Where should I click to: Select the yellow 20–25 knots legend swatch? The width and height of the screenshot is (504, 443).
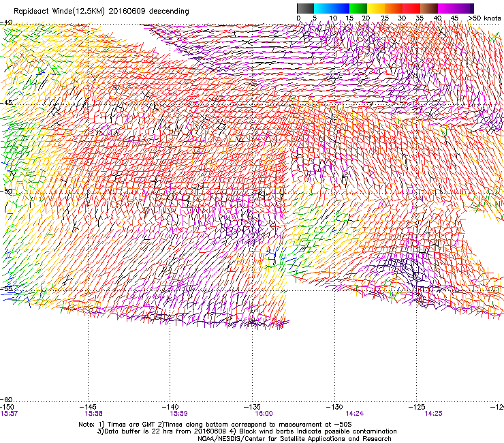[376, 8]
